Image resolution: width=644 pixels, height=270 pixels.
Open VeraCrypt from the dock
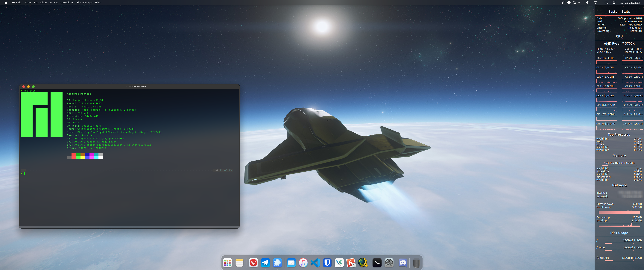point(339,263)
